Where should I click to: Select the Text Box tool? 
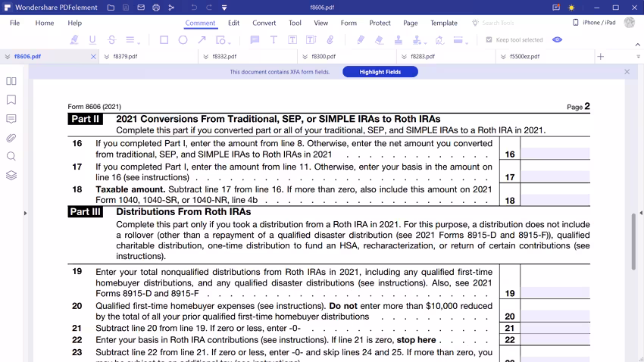[292, 40]
